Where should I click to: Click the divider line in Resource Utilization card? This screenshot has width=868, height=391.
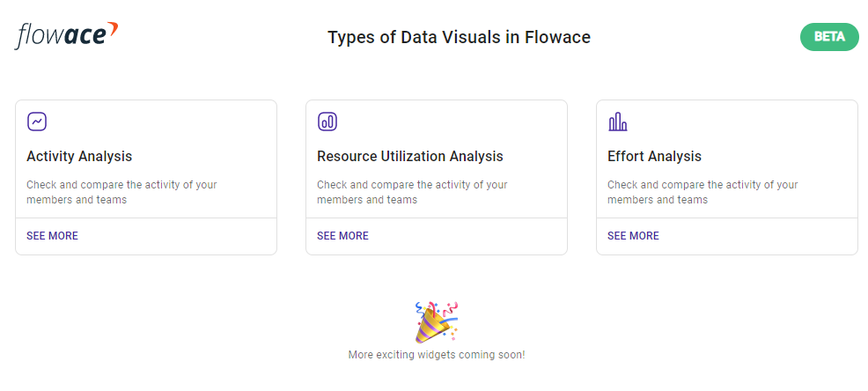tap(437, 218)
